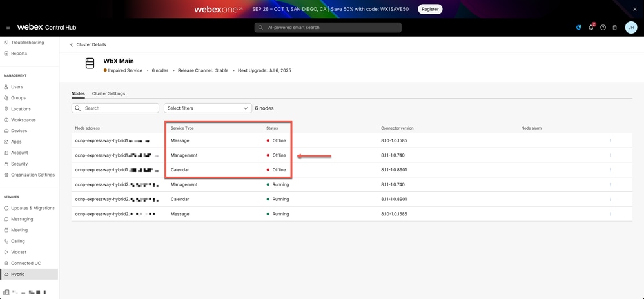Click the Service Type column header
644x299 pixels.
[182, 128]
